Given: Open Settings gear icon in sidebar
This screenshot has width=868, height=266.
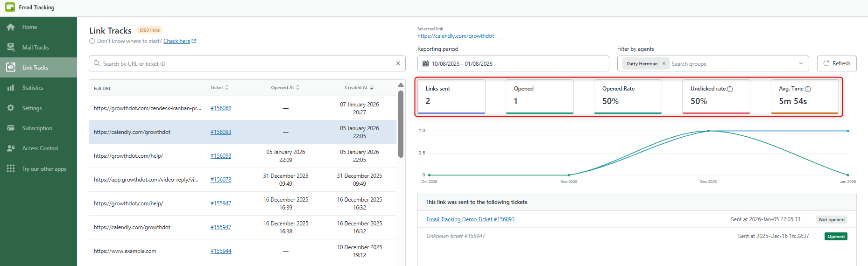Looking at the screenshot, I should (11, 108).
